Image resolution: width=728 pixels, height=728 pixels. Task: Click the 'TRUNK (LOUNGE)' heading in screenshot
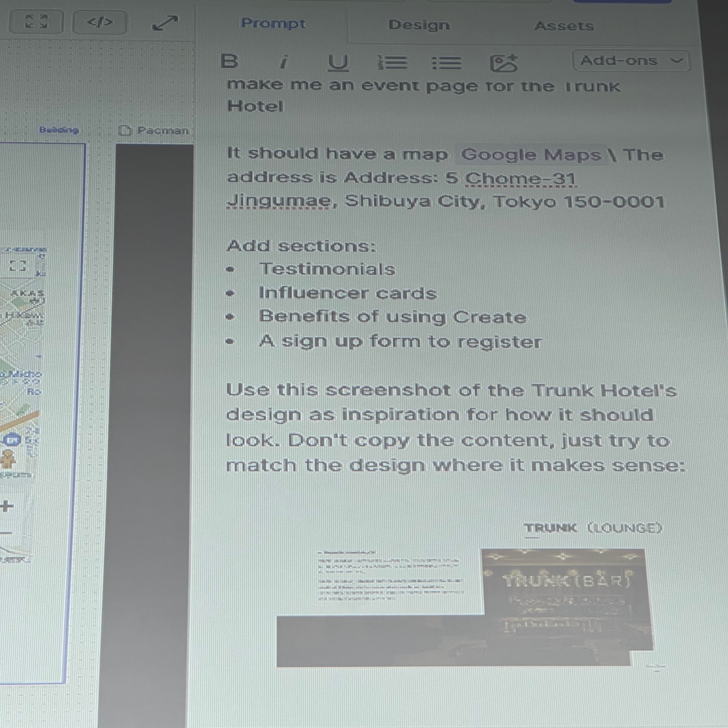pyautogui.click(x=593, y=528)
